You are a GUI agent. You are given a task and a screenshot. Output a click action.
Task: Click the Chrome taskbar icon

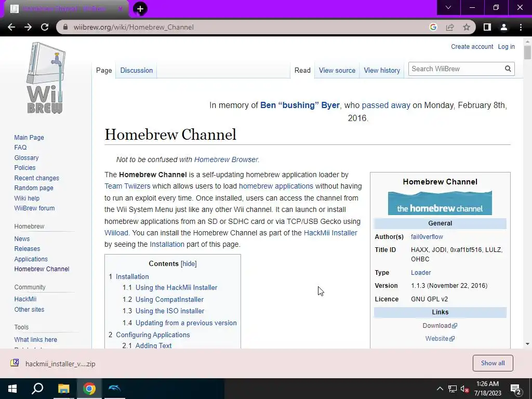(x=89, y=389)
